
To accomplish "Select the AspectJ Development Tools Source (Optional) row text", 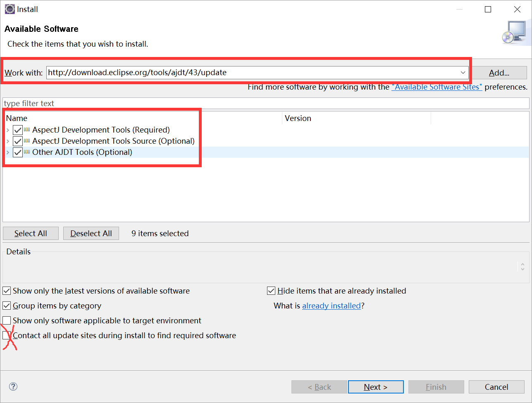I will tap(113, 141).
